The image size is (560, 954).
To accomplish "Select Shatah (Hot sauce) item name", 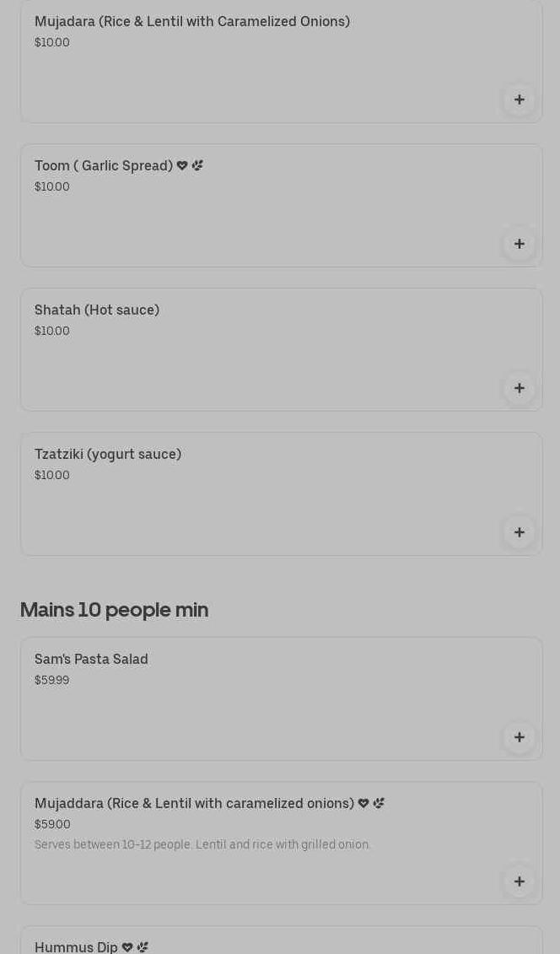I will tap(97, 310).
